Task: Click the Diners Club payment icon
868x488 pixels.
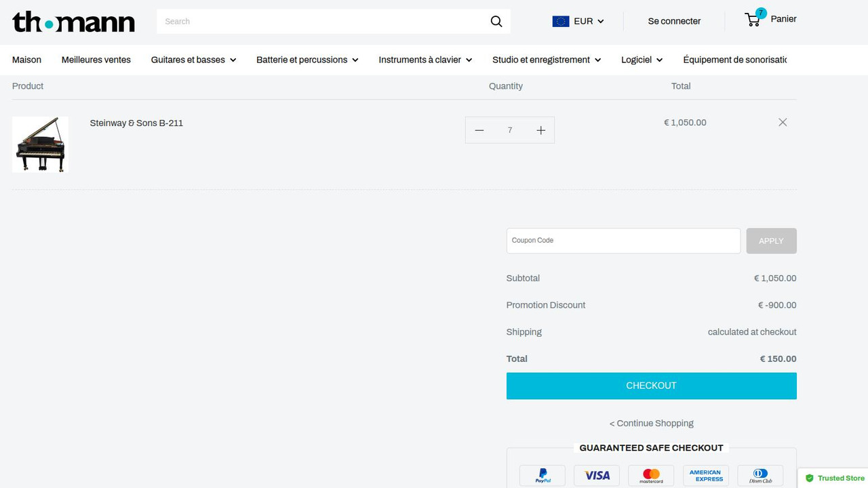Action: [760, 475]
